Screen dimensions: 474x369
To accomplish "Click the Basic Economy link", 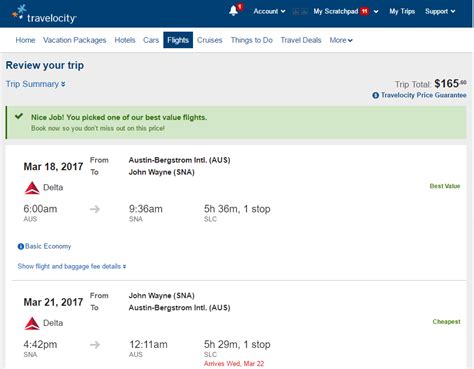I will tap(48, 246).
